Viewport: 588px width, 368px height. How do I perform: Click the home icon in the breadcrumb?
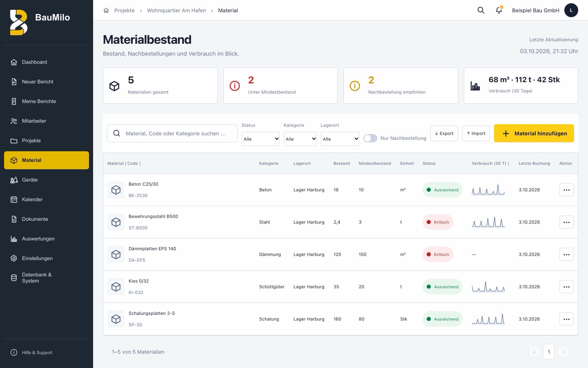tap(106, 10)
